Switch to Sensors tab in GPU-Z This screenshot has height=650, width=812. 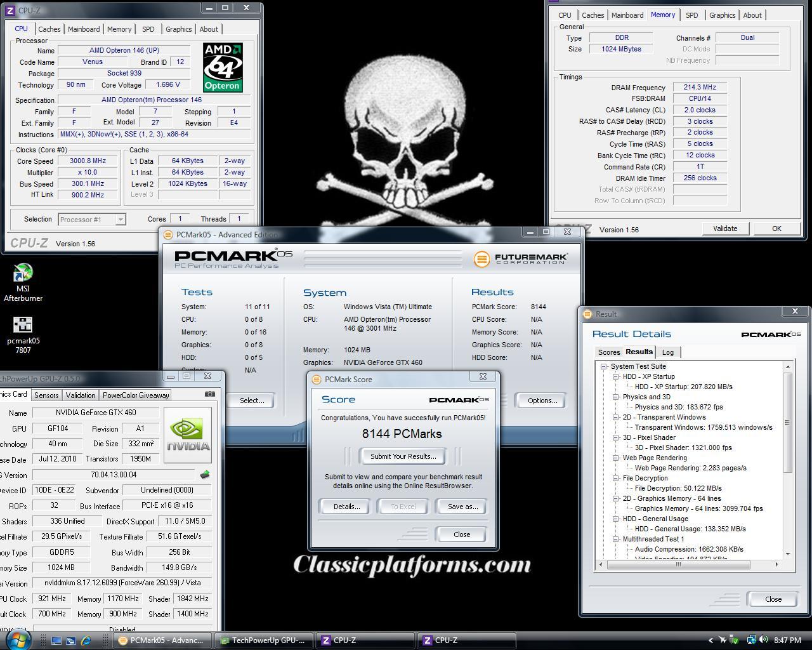tap(46, 395)
